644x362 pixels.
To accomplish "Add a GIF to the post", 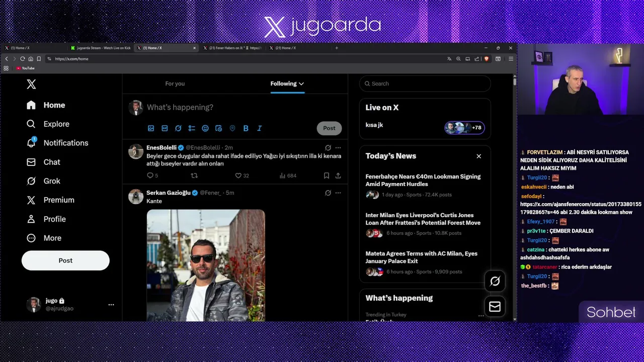I will 165,128.
